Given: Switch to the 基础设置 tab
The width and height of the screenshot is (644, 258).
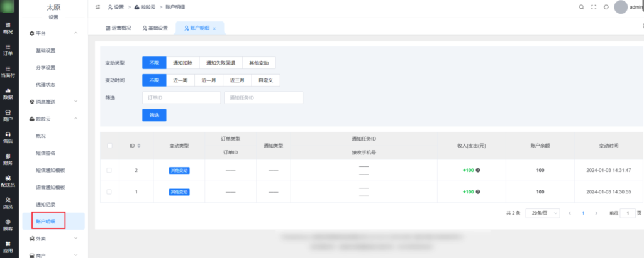Looking at the screenshot, I should click(155, 28).
